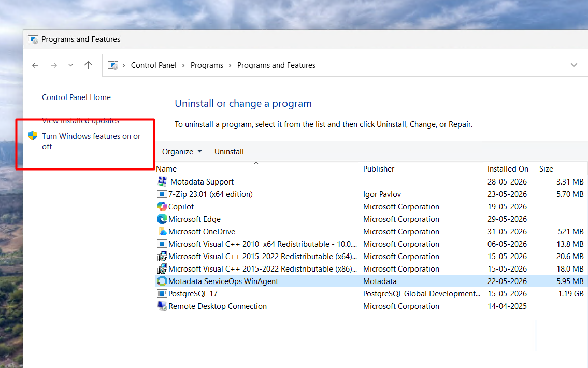Click the Forward navigation arrow

pyautogui.click(x=54, y=65)
